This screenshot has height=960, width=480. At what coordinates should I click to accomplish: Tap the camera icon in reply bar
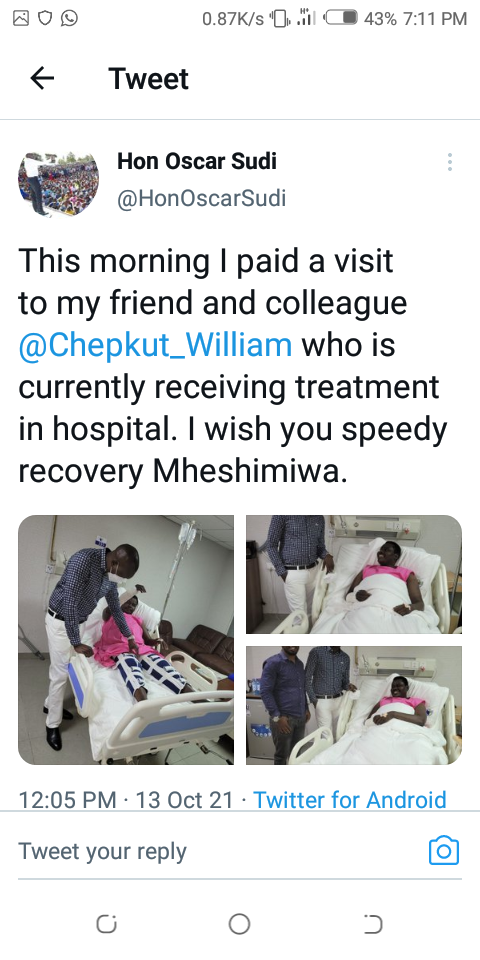coord(444,850)
